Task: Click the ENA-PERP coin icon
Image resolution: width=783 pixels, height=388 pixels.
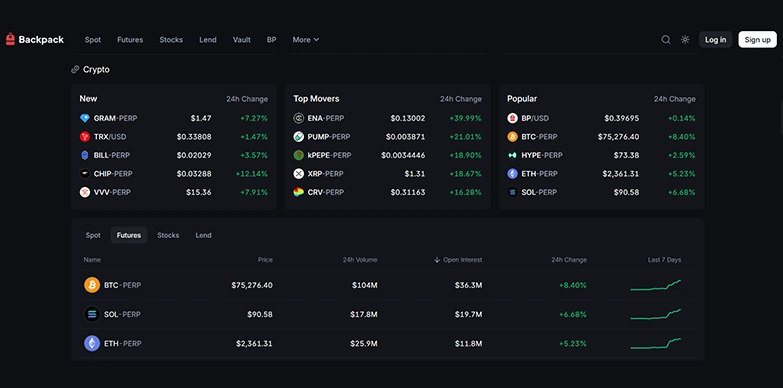Action: click(299, 118)
